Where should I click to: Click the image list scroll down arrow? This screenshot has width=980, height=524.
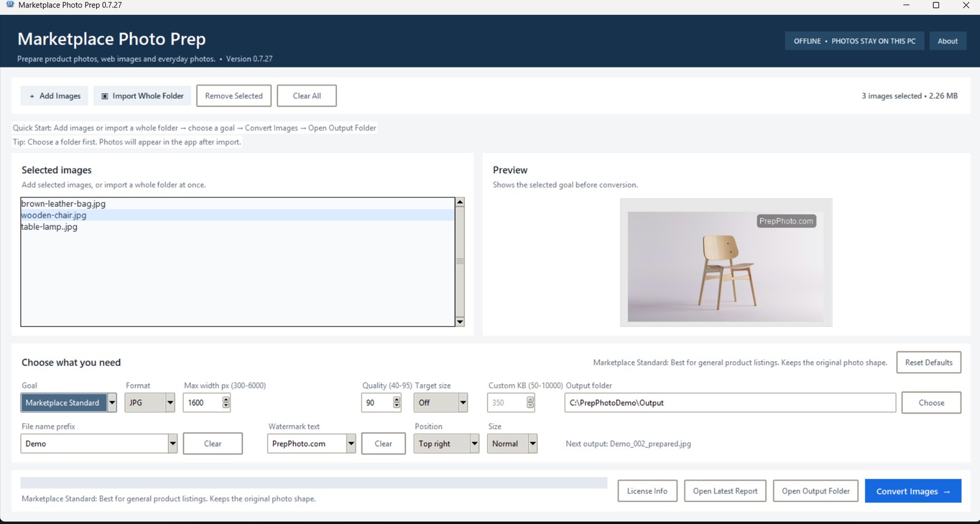coord(460,321)
